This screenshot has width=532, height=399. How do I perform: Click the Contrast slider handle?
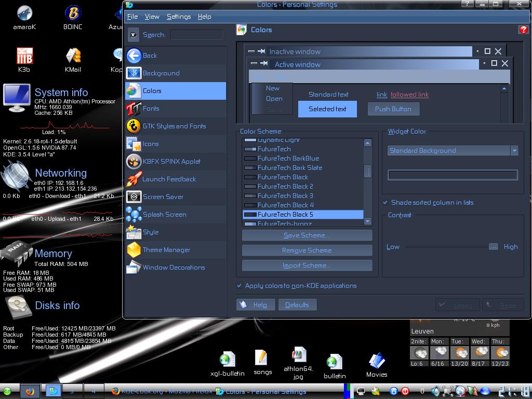(494, 247)
